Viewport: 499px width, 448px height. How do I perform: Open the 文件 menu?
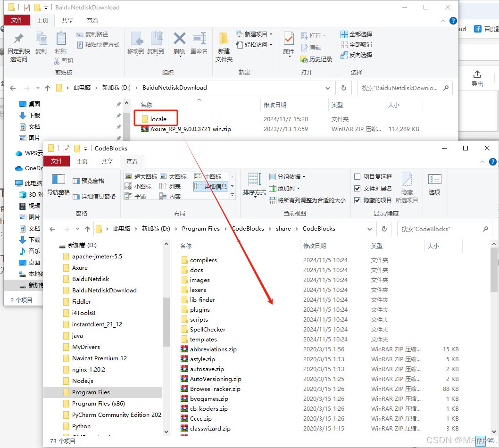pyautogui.click(x=57, y=161)
